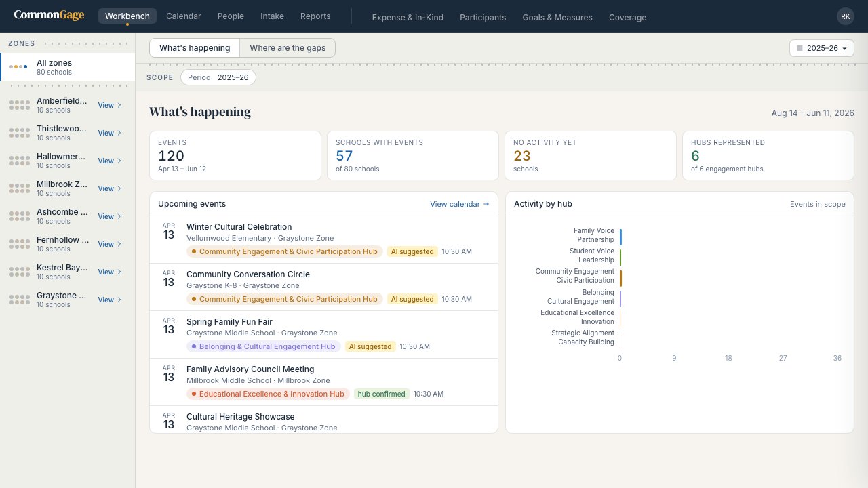868x488 pixels.
Task: Open the 2025–26 year dropdown
Action: point(821,48)
